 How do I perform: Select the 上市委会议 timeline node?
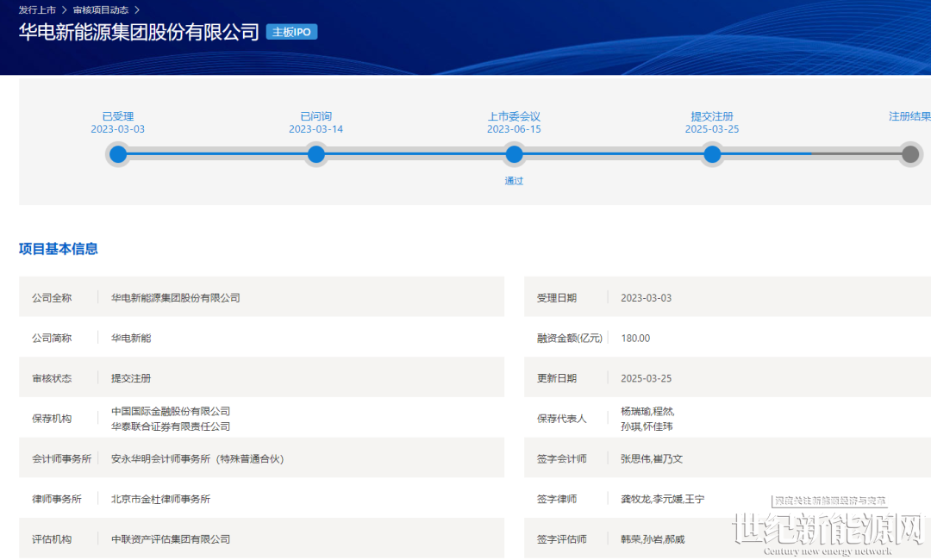coord(514,155)
